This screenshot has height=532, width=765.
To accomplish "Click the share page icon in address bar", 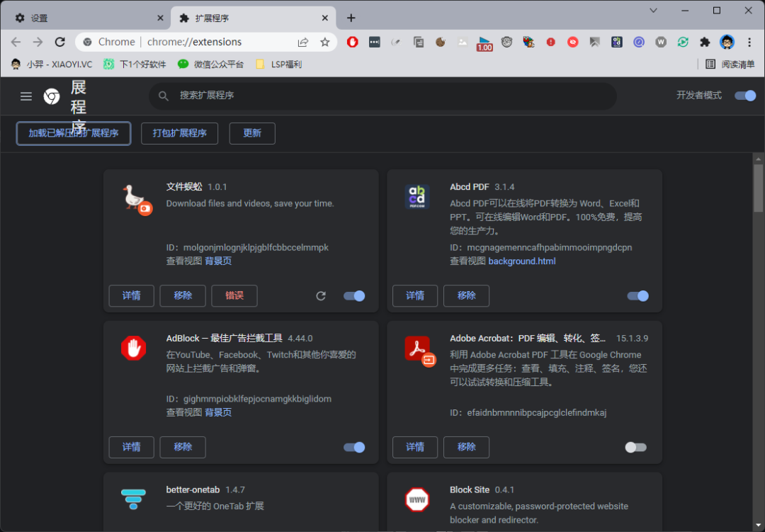I will click(303, 42).
